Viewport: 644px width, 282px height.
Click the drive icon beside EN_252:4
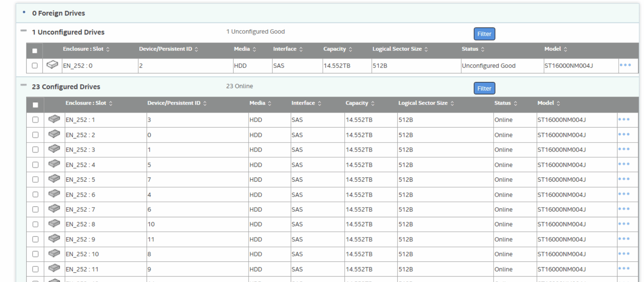click(x=54, y=164)
